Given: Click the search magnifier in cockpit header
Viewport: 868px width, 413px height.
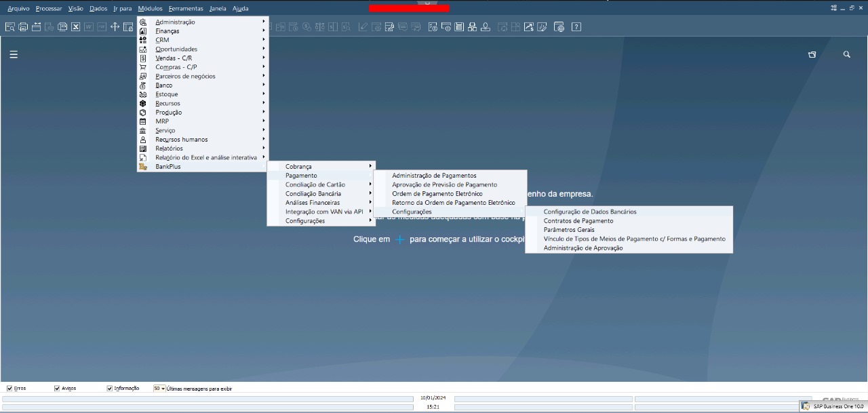Looking at the screenshot, I should [x=846, y=54].
